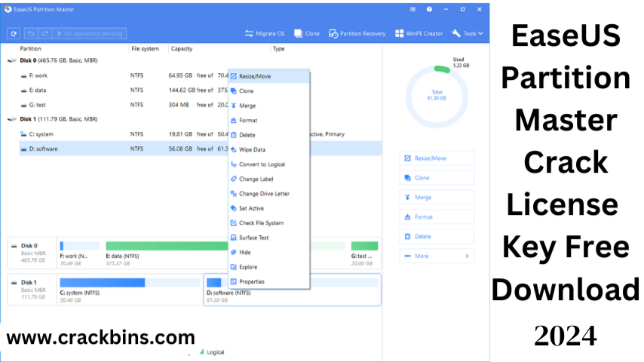Open the hamburger menu in the title bar

click(x=412, y=9)
